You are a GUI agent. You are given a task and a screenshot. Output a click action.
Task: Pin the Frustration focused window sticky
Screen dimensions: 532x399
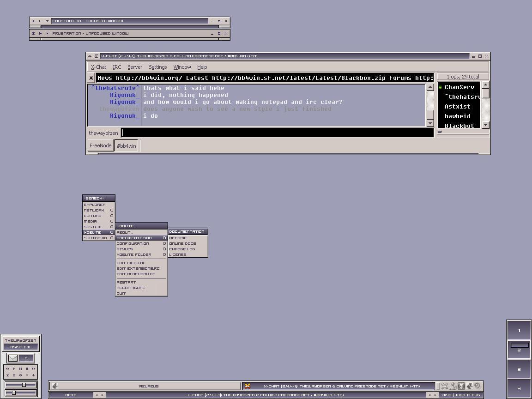click(x=40, y=21)
